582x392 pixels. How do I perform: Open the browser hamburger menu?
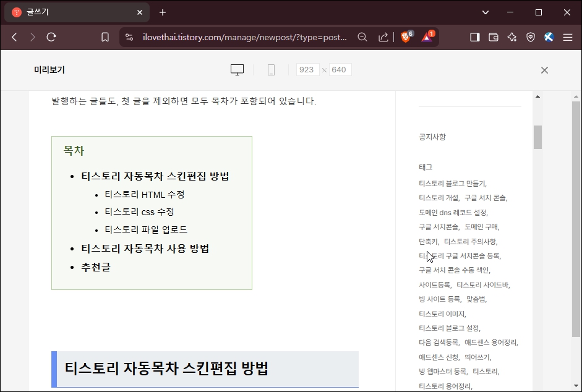568,37
